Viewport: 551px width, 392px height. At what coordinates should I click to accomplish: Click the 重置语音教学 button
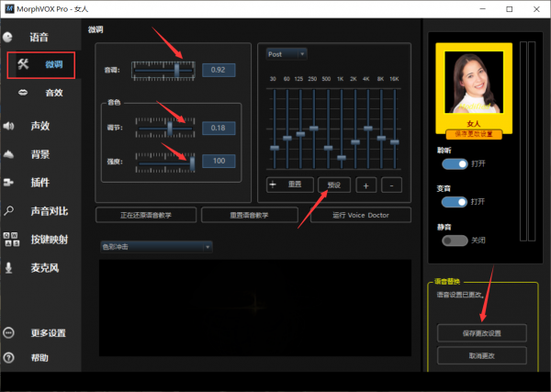(250, 215)
